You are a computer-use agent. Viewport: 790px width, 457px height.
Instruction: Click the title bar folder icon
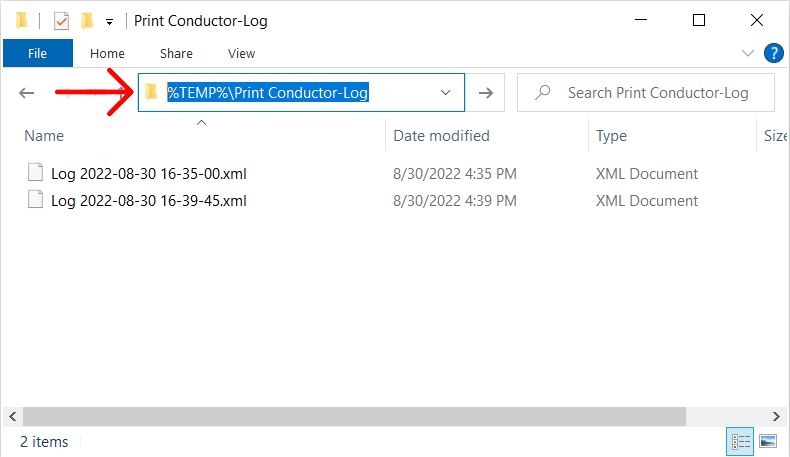click(21, 20)
